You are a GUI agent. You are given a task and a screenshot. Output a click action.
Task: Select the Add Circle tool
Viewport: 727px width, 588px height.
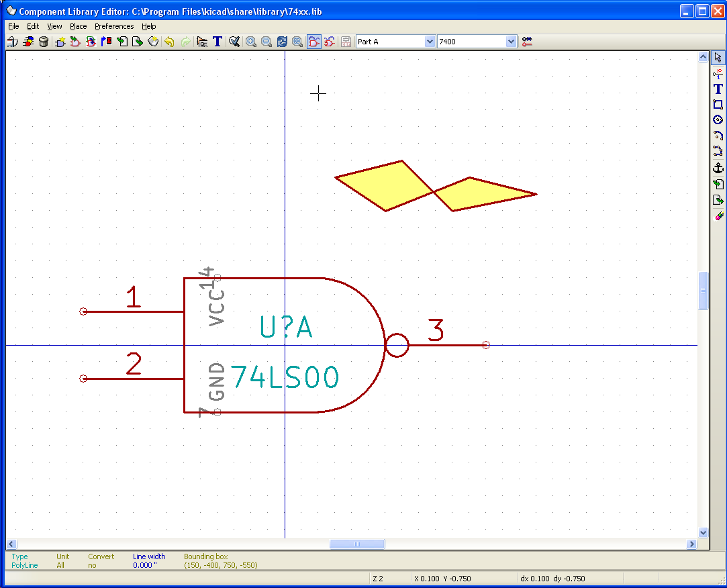[718, 120]
